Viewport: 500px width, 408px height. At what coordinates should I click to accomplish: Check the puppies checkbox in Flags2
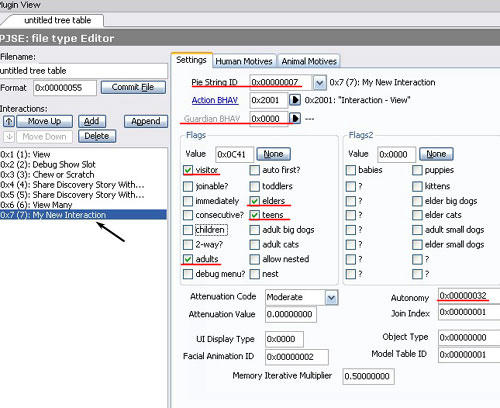[417, 170]
